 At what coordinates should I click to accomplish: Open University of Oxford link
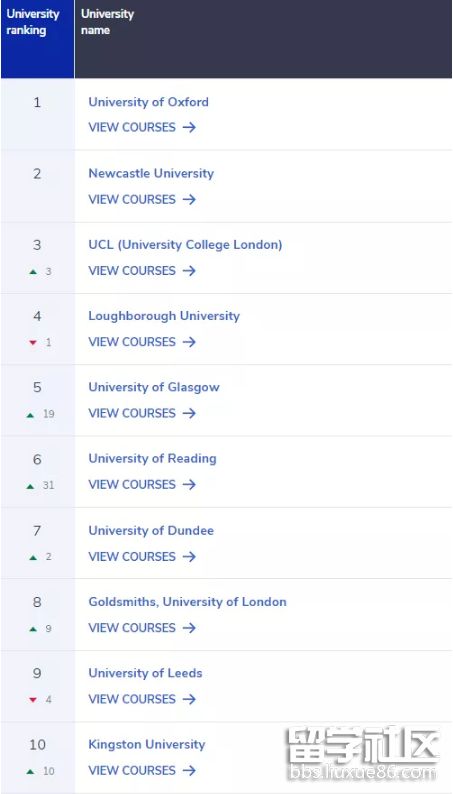pos(148,102)
